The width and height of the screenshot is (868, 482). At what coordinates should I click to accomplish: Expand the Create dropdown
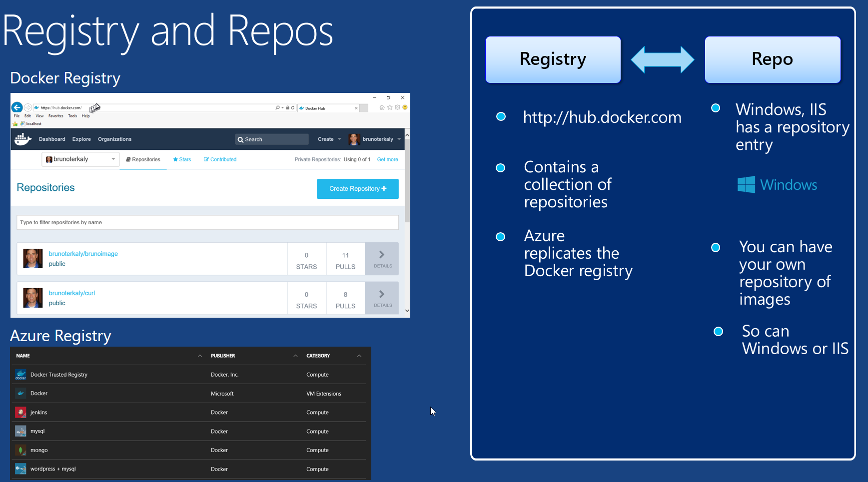[329, 139]
